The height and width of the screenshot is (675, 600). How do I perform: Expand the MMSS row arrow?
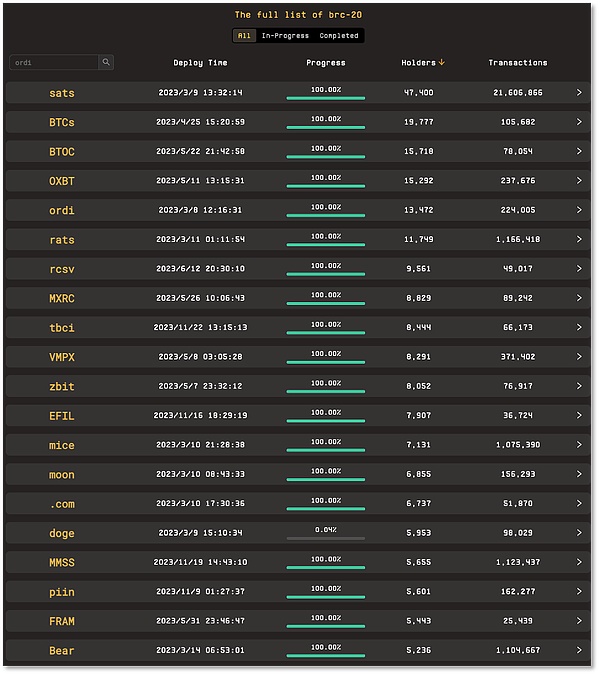(578, 563)
